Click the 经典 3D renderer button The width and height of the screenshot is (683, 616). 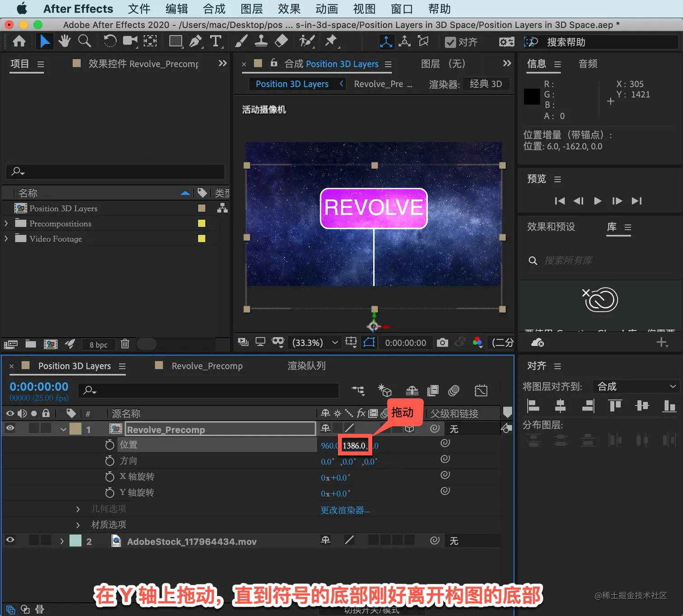(x=486, y=84)
